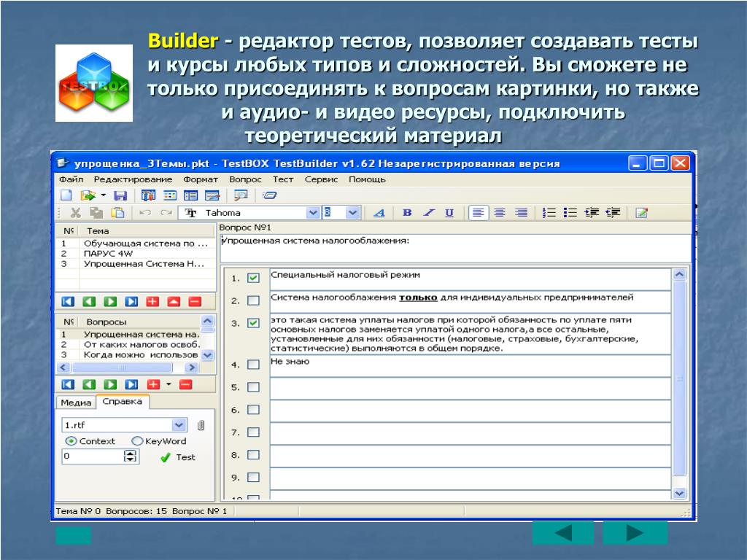Delete theme with red minus button
747x560 pixels.
point(195,301)
